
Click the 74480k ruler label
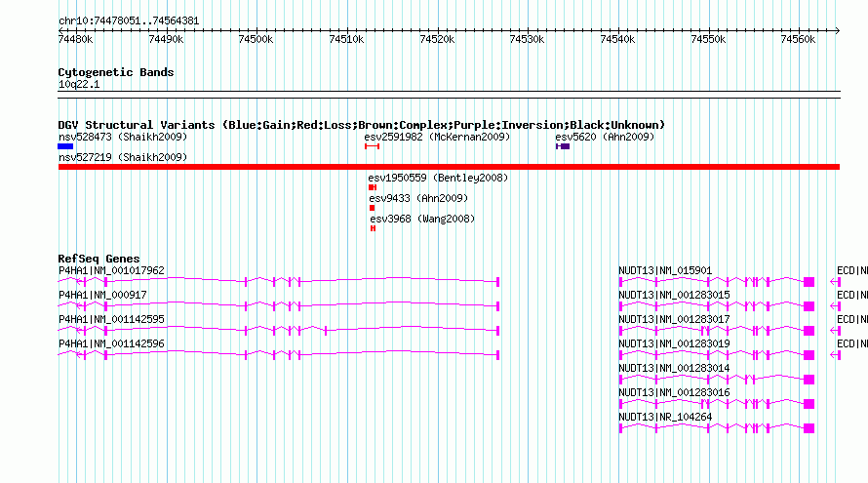(75, 39)
